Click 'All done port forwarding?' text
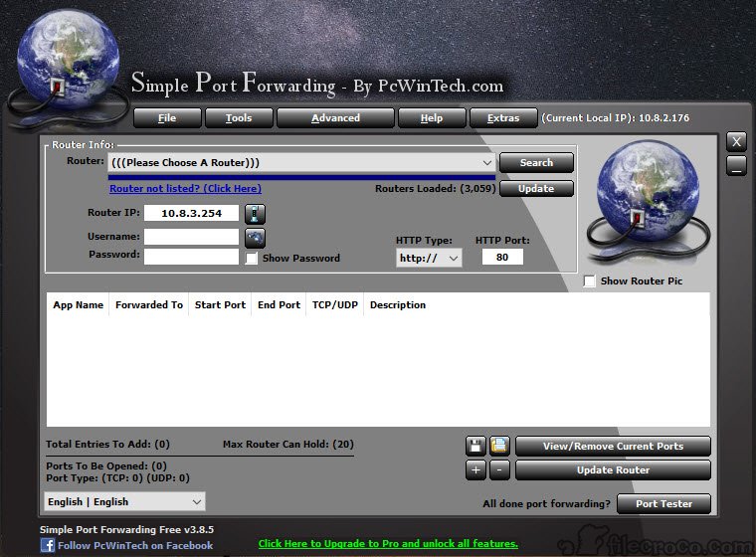The image size is (756, 557). (546, 503)
